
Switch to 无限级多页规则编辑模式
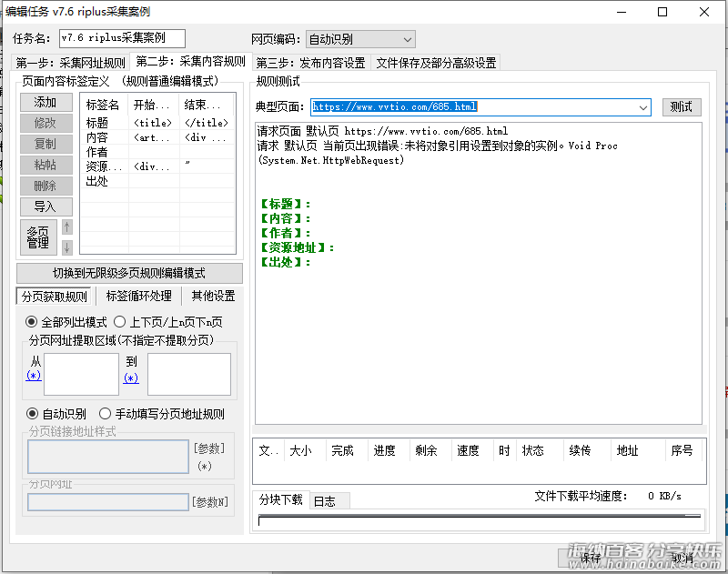pyautogui.click(x=129, y=273)
